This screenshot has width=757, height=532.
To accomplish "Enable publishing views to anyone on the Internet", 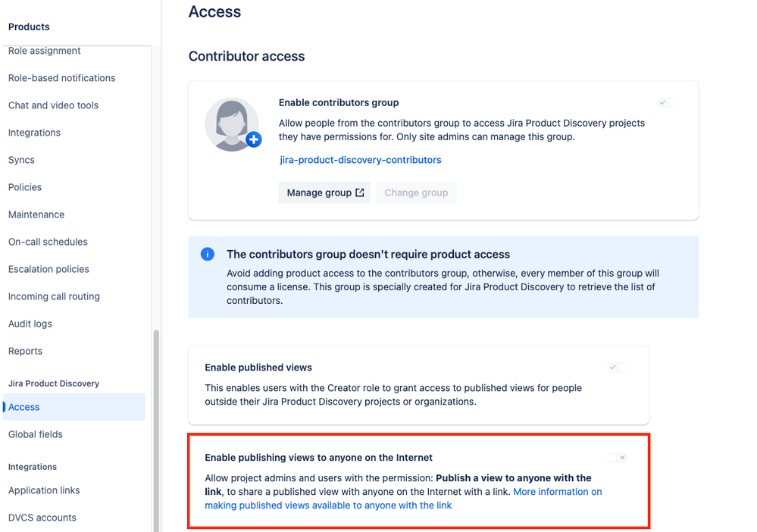I will click(618, 457).
